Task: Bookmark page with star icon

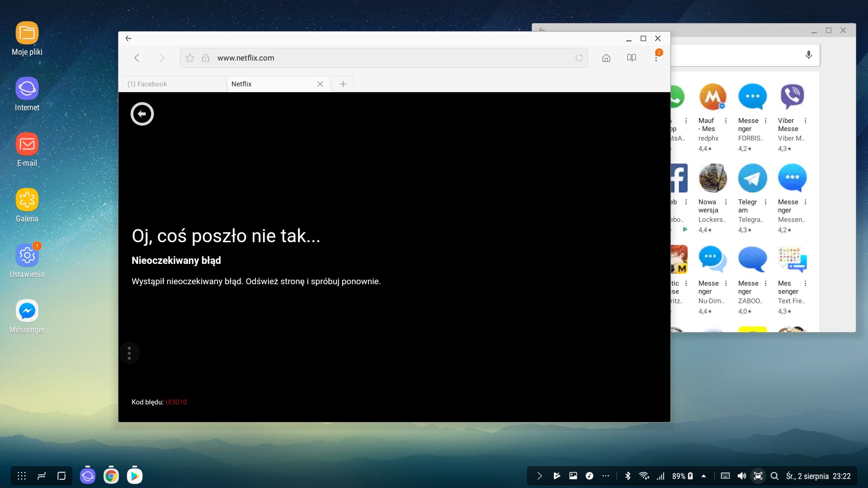Action: [190, 58]
